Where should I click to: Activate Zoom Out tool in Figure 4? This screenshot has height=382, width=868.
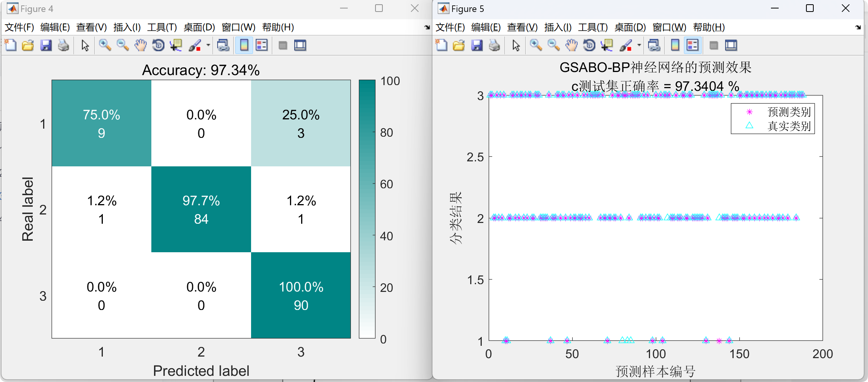[123, 45]
